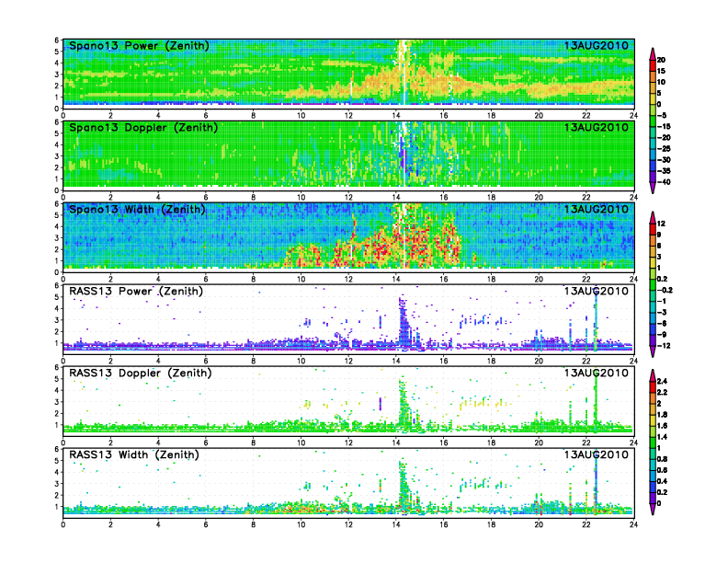This screenshot has width=728, height=563.
Task: Click the '-0.2' label on the middle colorbar
Action: (x=665, y=291)
